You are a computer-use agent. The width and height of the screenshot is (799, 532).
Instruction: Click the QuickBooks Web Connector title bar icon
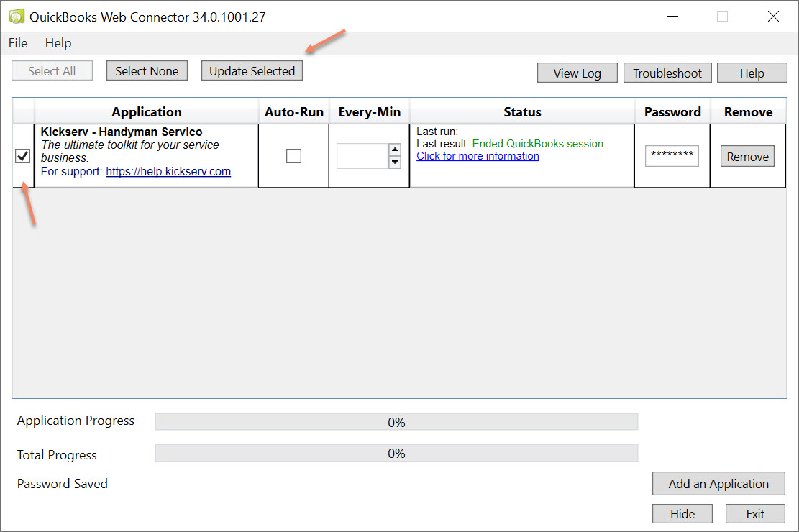[17, 17]
